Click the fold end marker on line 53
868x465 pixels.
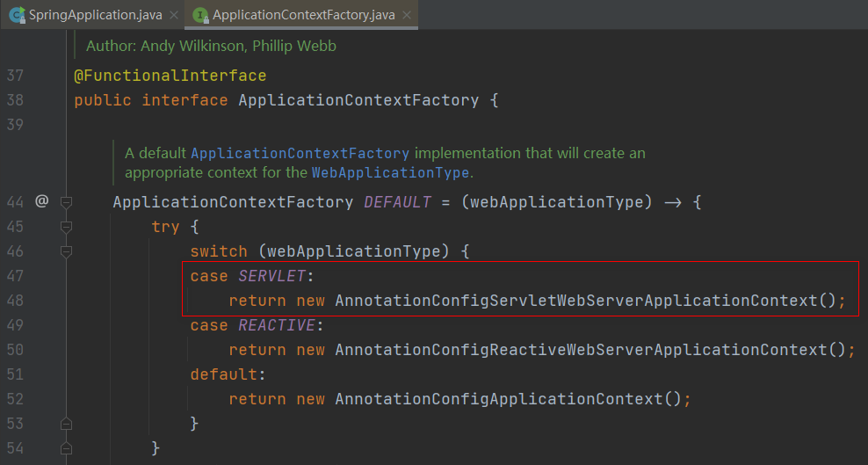coord(66,424)
